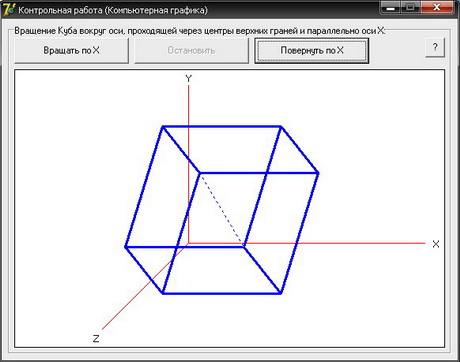Start rotation with Вращать по X button
The image size is (460, 362).
(x=71, y=50)
